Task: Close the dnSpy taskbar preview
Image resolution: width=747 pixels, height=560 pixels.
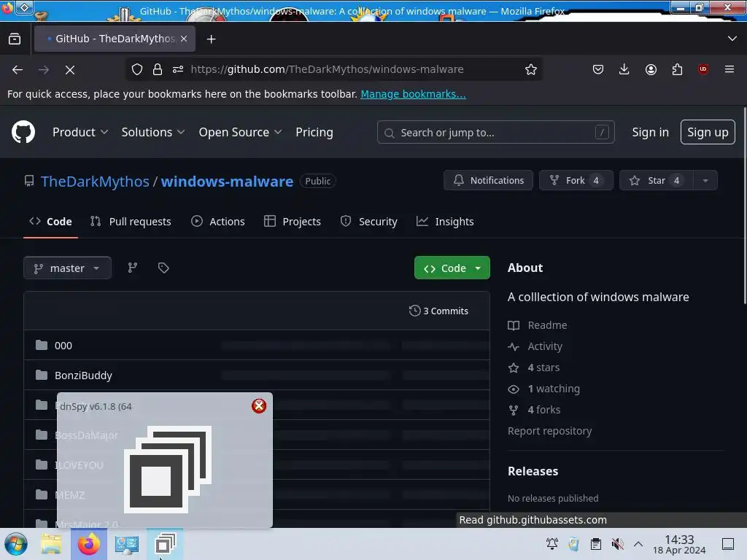Action: pos(259,405)
